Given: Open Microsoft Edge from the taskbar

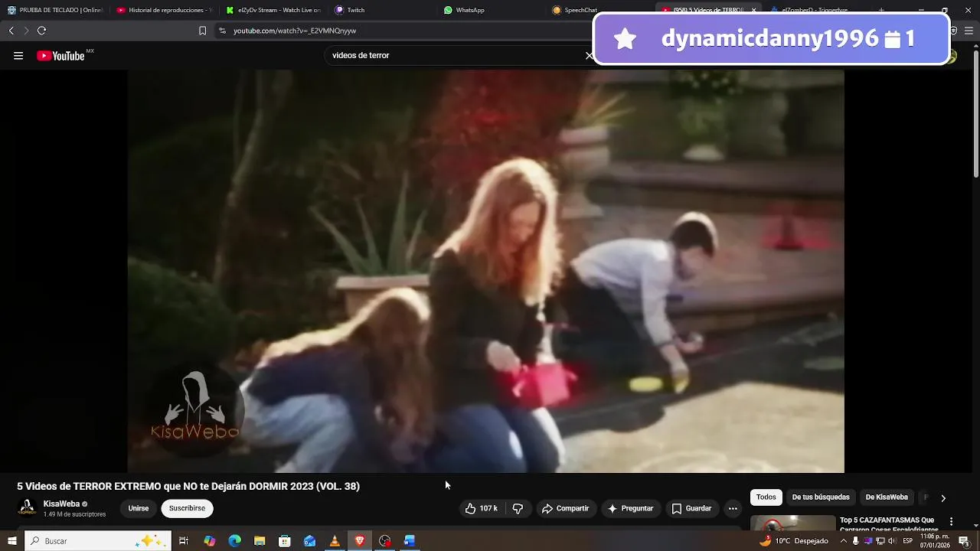Looking at the screenshot, I should pos(234,541).
